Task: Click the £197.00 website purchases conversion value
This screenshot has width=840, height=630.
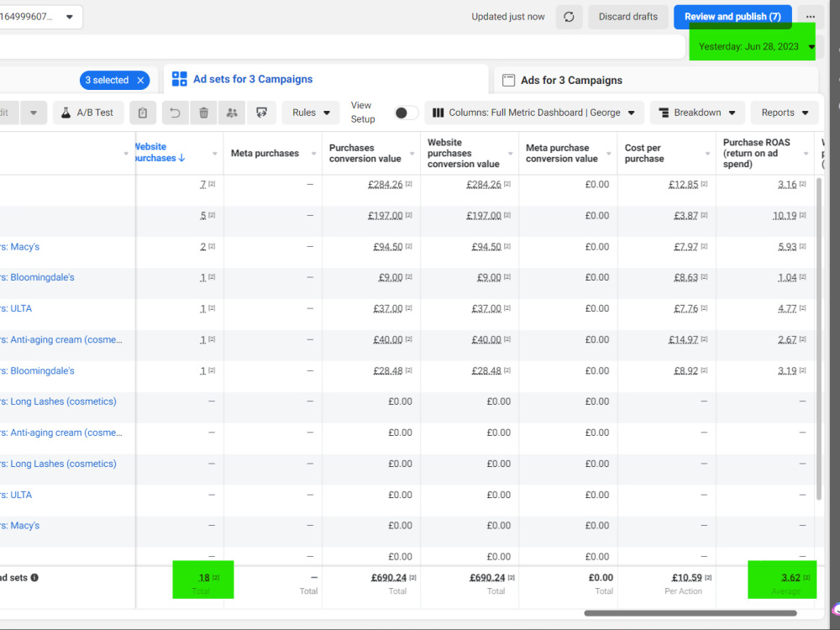Action: (484, 216)
